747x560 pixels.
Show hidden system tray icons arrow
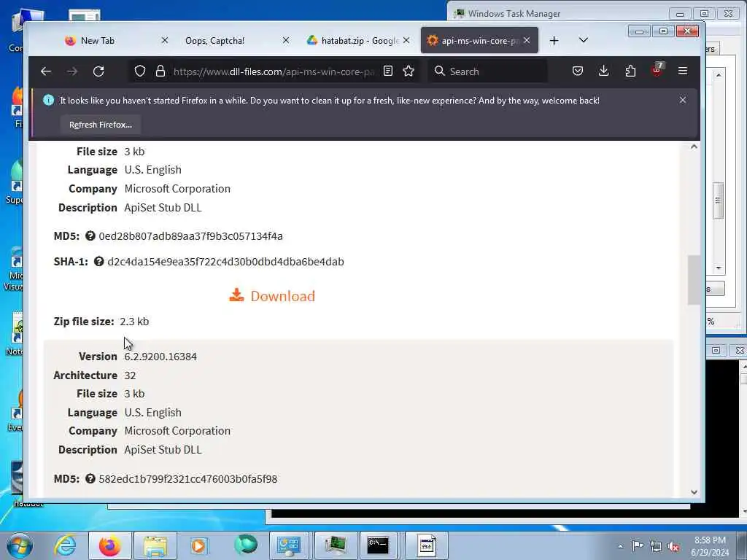point(620,546)
